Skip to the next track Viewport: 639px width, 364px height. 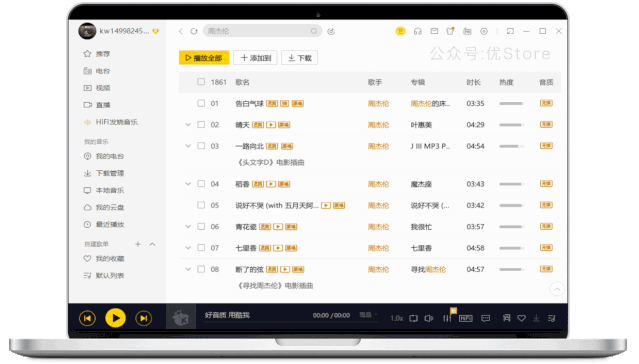click(x=143, y=318)
